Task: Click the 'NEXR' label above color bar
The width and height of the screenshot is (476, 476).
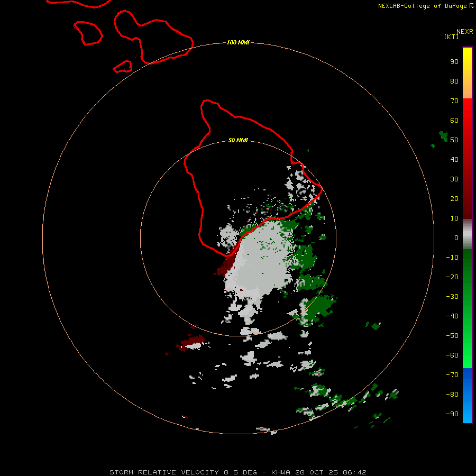Action: tap(465, 32)
